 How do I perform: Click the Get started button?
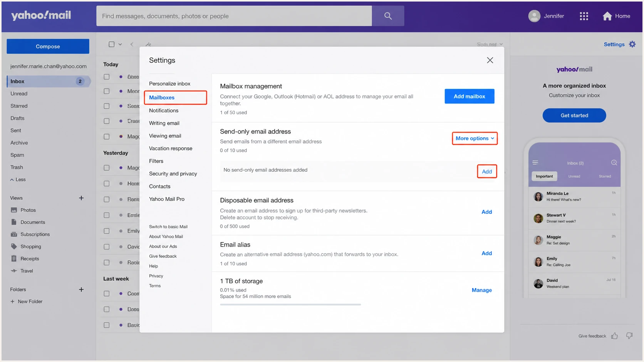574,115
